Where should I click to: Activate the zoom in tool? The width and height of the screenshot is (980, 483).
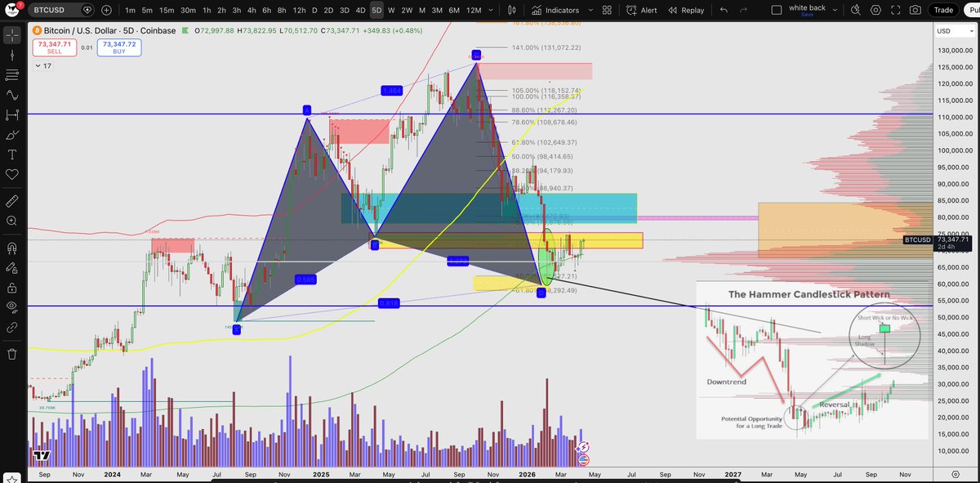(12, 221)
